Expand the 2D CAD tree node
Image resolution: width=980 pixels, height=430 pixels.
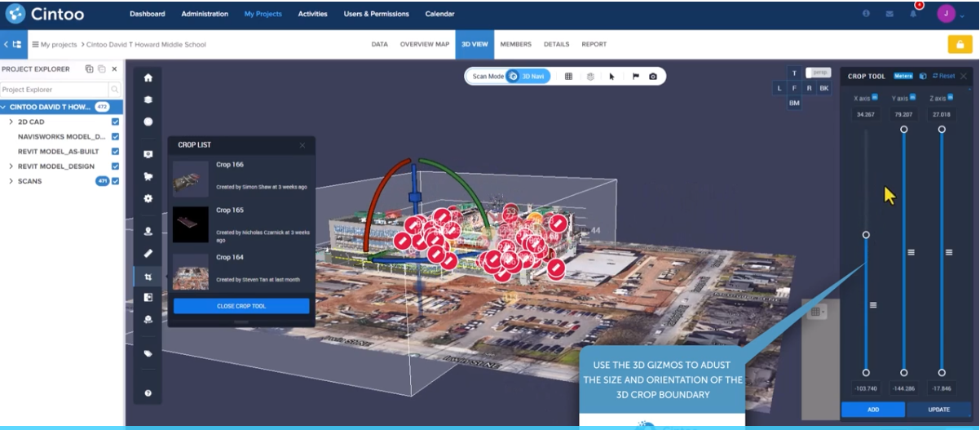(11, 122)
